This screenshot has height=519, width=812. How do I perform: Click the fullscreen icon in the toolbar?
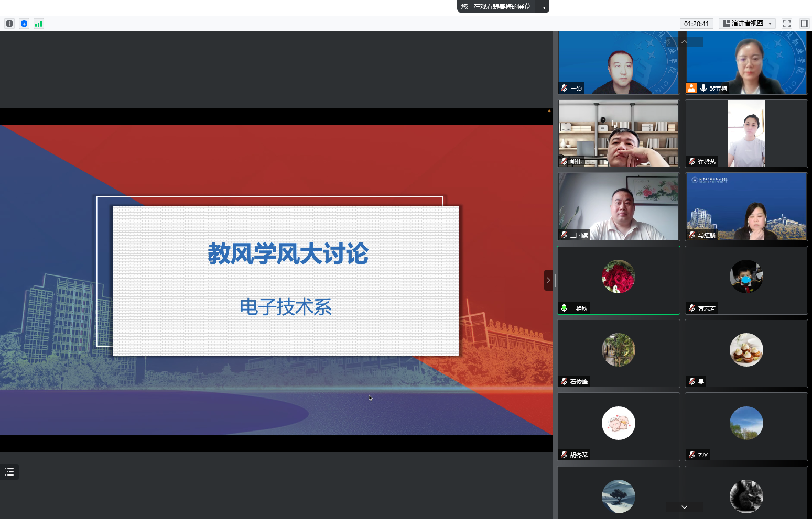(x=786, y=23)
